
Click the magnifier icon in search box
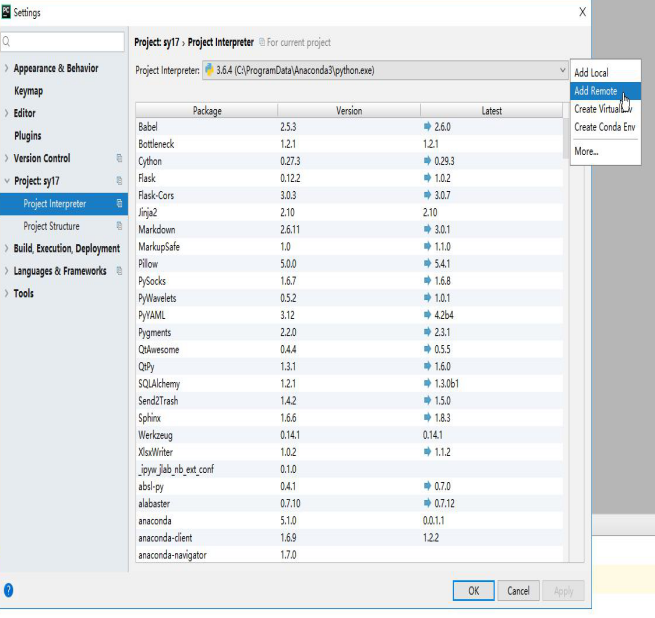click(7, 42)
